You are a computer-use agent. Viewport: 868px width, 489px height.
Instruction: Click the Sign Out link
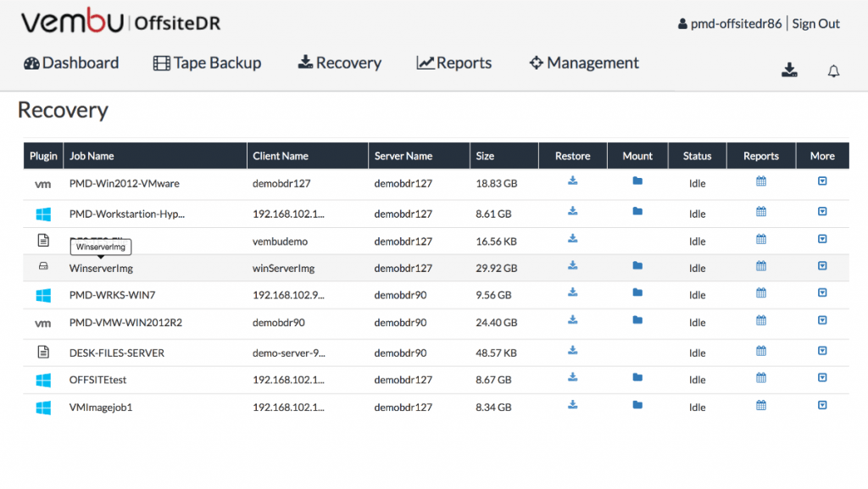coord(815,24)
